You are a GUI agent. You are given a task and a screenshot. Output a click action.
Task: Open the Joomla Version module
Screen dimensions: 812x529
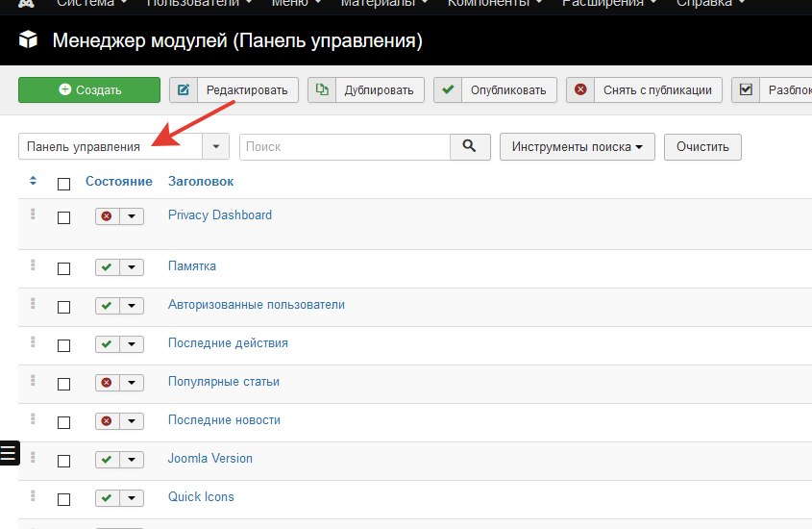point(210,458)
